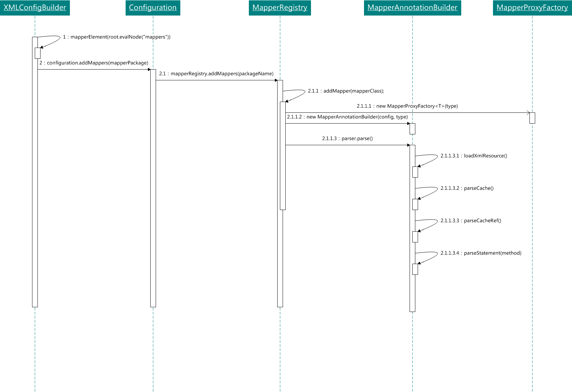This screenshot has width=572, height=392.
Task: Select the parser.parse() message label
Action: (347, 138)
